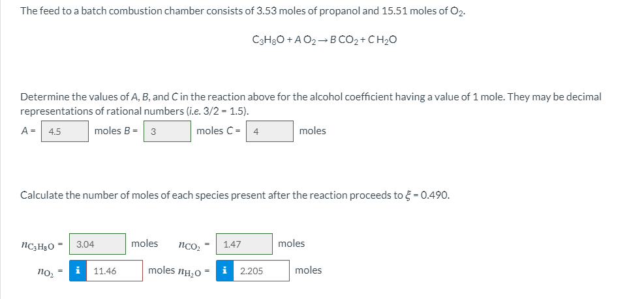This screenshot has height=299, width=644.
Task: Select the A coefficient field containing 4.5
Action: (x=65, y=131)
